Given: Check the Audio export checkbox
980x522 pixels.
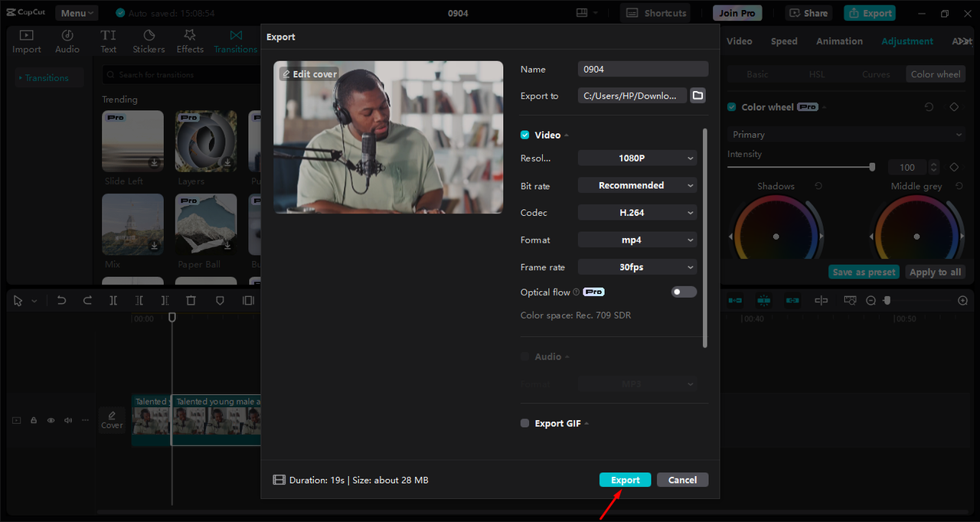Looking at the screenshot, I should [525, 357].
